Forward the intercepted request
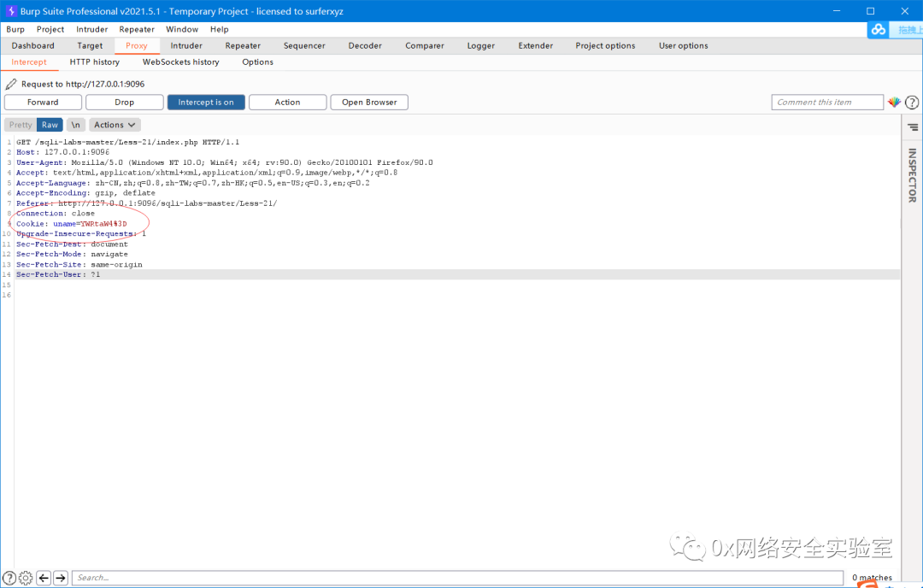Screen dimensions: 923x588 point(43,103)
